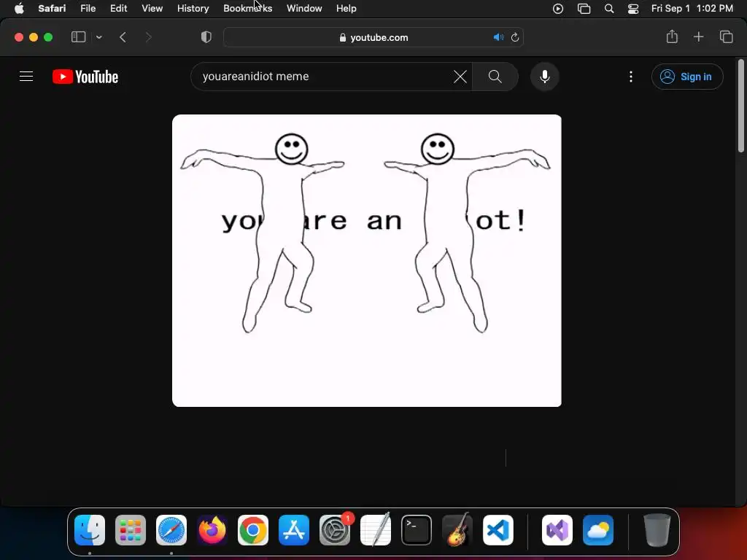The width and height of the screenshot is (747, 560).
Task: Open the App Store from the Dock
Action: click(x=294, y=530)
